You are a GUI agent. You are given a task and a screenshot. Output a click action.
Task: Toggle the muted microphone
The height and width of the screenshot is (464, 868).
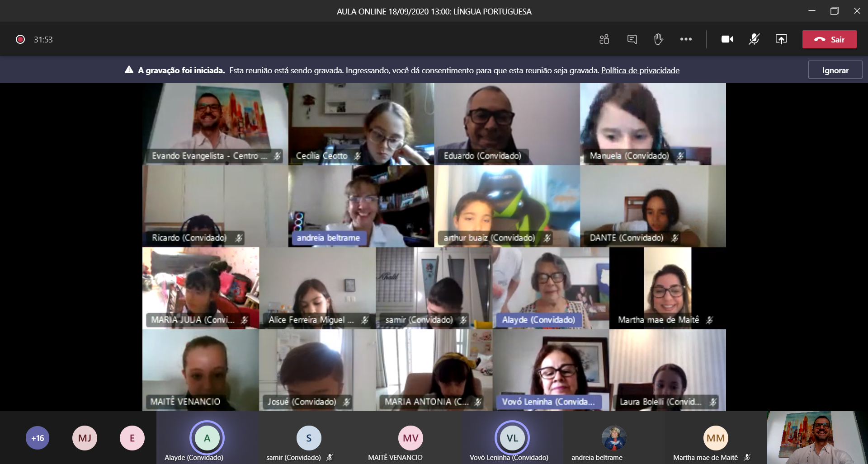(754, 39)
